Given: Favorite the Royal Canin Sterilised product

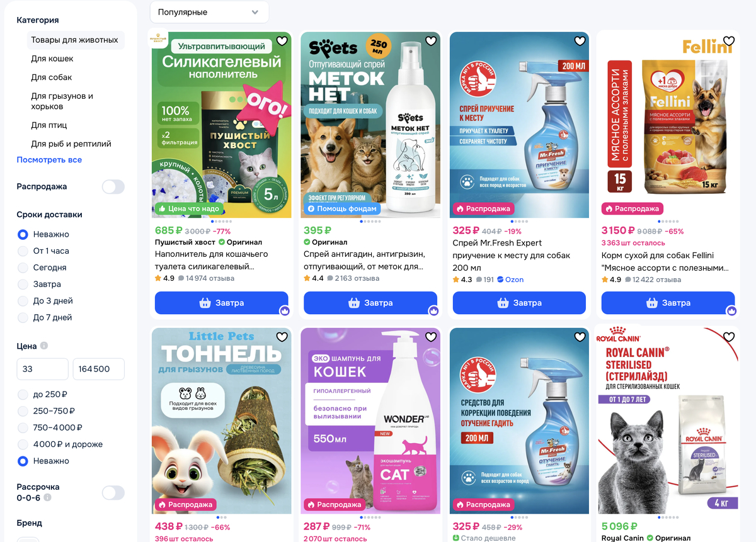Looking at the screenshot, I should 729,337.
